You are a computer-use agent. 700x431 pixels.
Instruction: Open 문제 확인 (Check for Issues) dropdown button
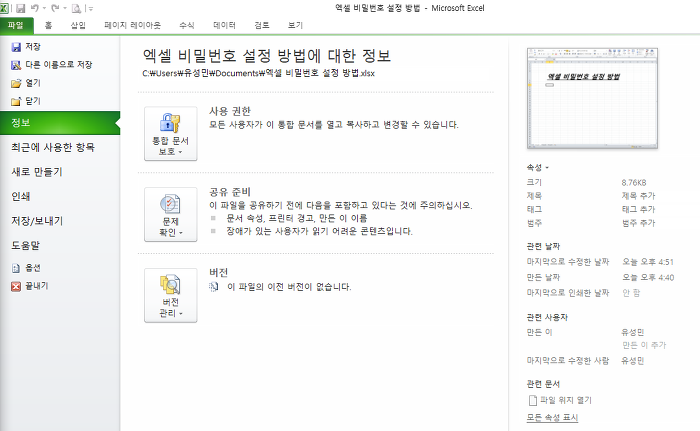click(171, 214)
